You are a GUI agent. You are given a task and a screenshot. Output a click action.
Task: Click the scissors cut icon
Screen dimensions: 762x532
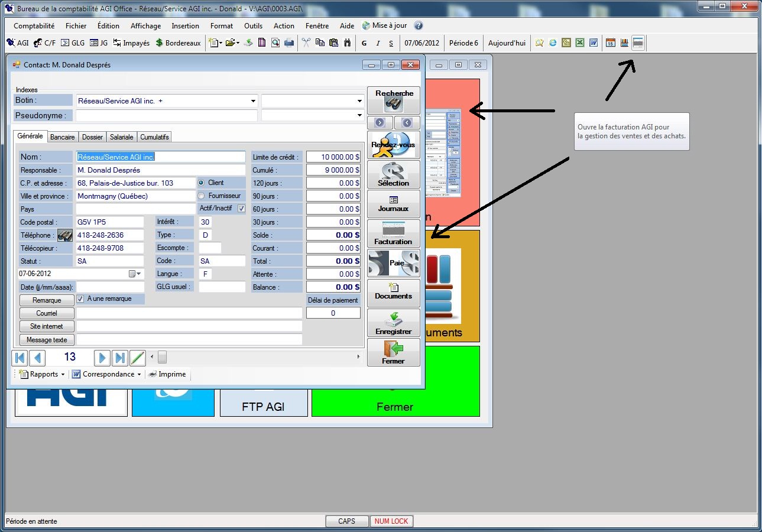click(306, 43)
